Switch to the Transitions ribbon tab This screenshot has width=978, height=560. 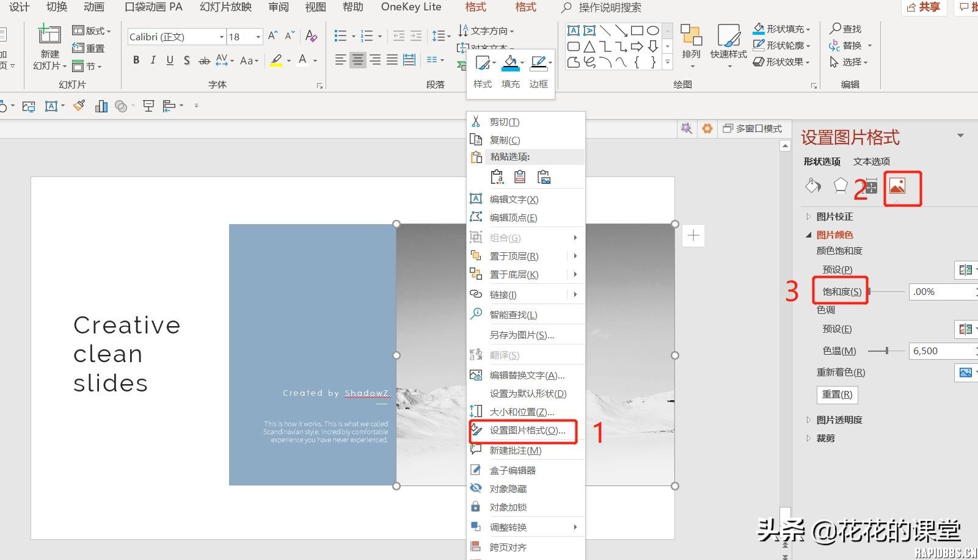(57, 7)
